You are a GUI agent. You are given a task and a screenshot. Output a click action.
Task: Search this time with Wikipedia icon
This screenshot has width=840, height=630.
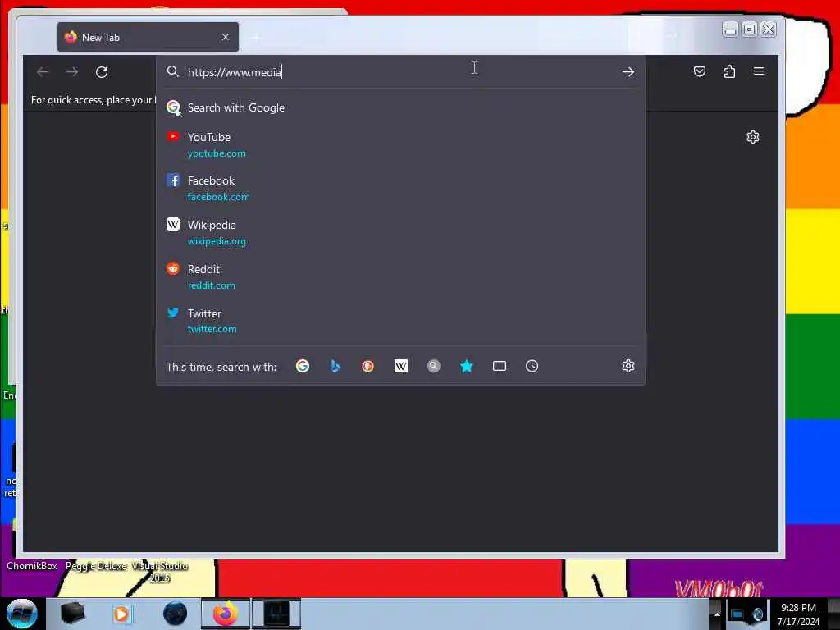click(400, 366)
